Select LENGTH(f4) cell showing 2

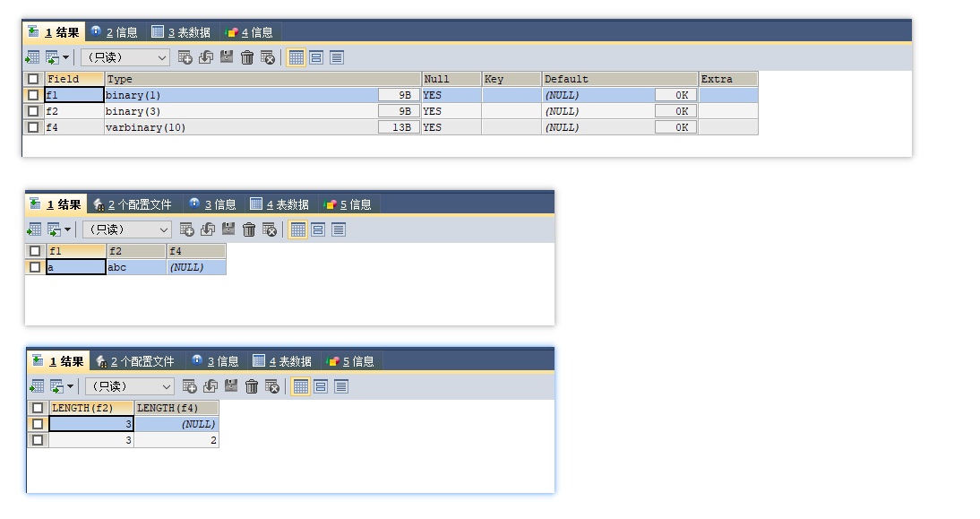pos(176,440)
